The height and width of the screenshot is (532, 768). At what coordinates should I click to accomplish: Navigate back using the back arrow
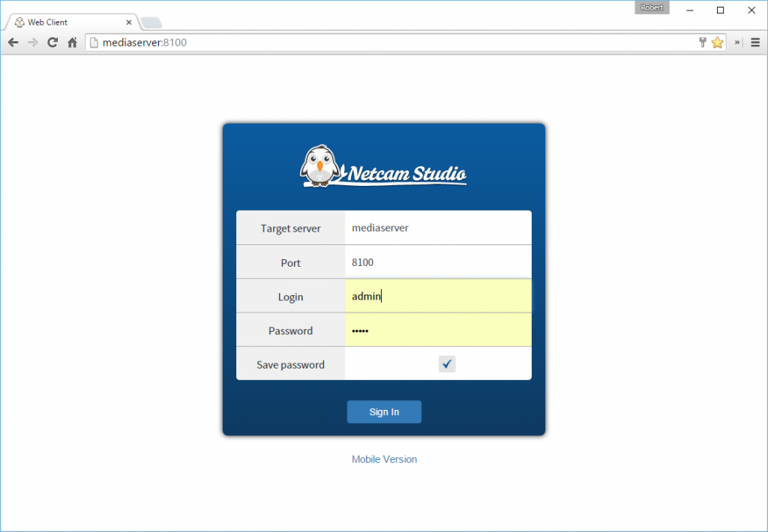13,42
